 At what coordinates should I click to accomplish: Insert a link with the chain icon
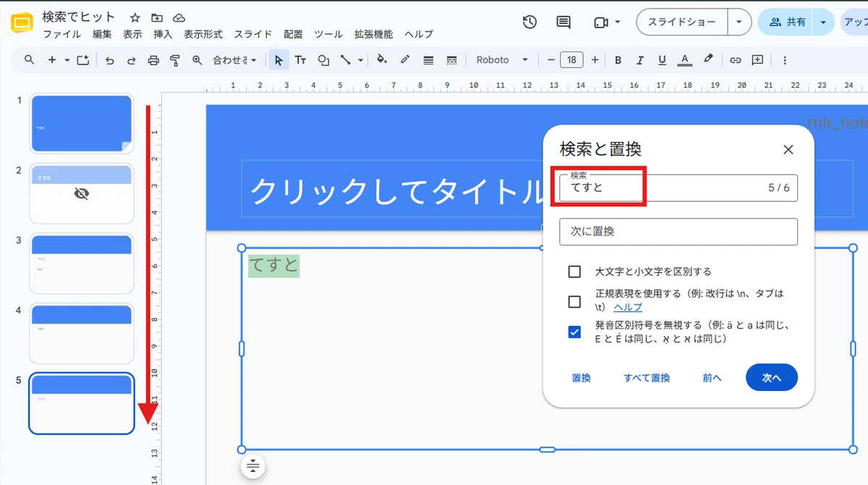(x=735, y=60)
